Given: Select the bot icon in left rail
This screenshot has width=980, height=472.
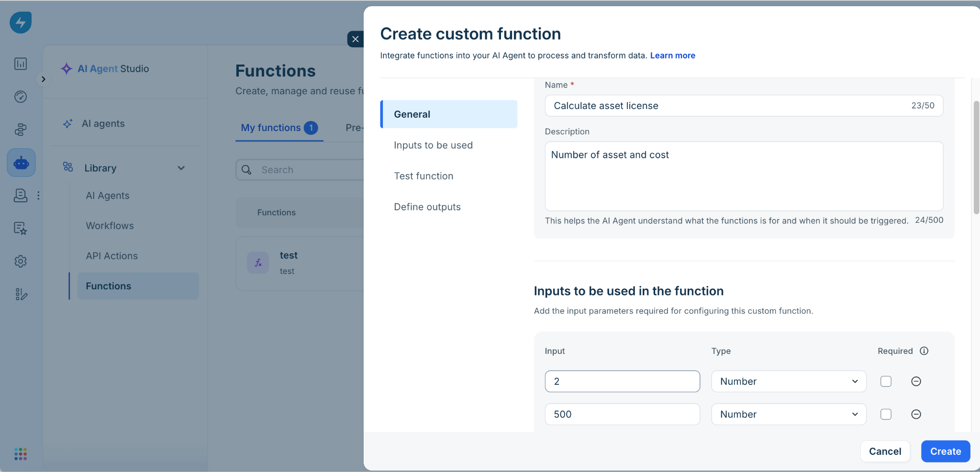Looking at the screenshot, I should (x=21, y=163).
